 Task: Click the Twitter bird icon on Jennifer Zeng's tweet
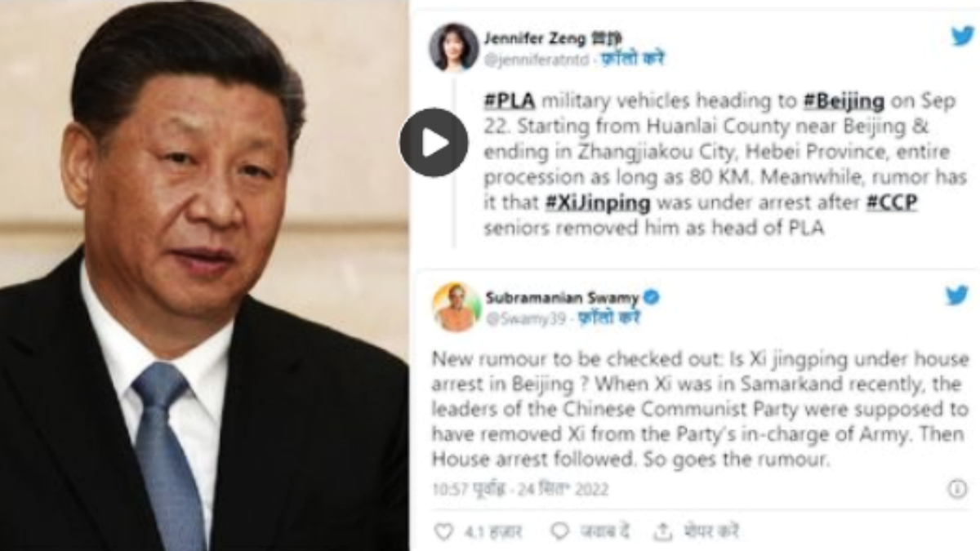[963, 36]
